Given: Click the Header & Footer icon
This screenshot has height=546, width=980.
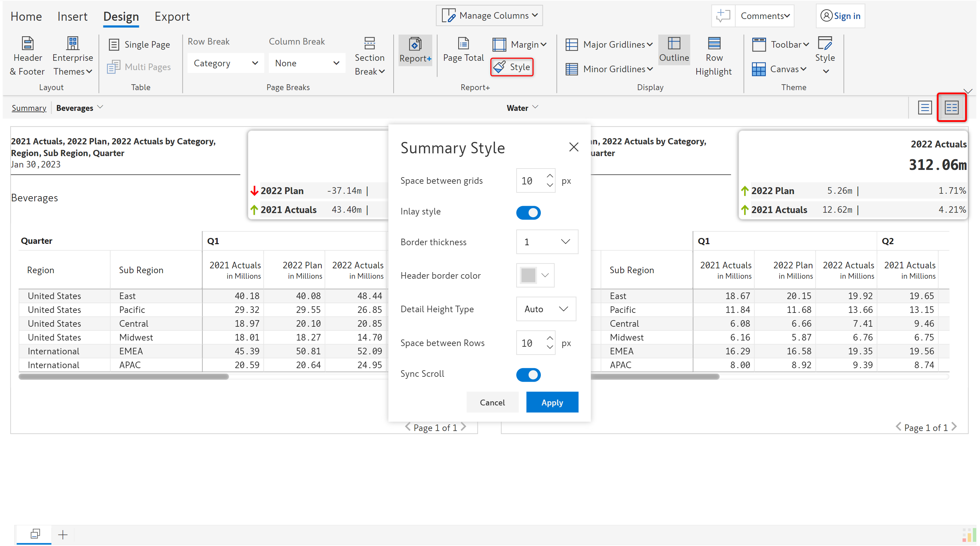Looking at the screenshot, I should pos(27,44).
